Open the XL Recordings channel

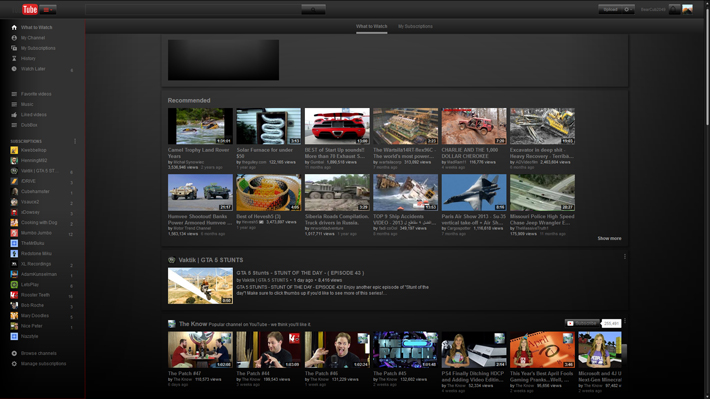[36, 264]
